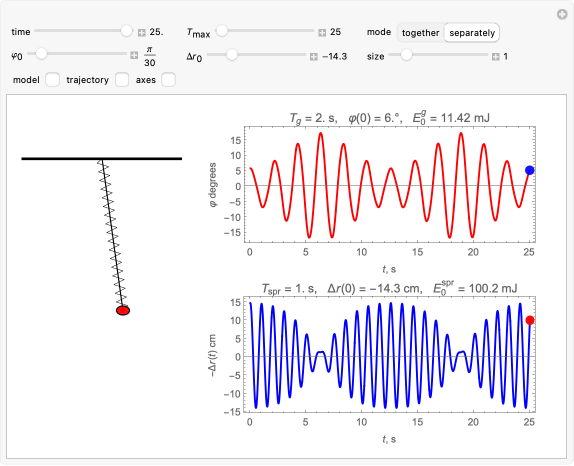This screenshot has width=574, height=466.
Task: Click the Δr0 slider thumb
Action: 231,55
